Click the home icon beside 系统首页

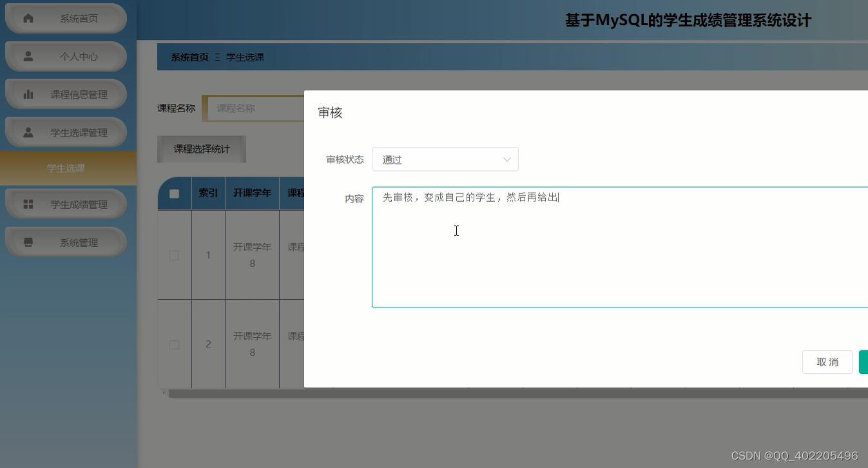click(28, 18)
